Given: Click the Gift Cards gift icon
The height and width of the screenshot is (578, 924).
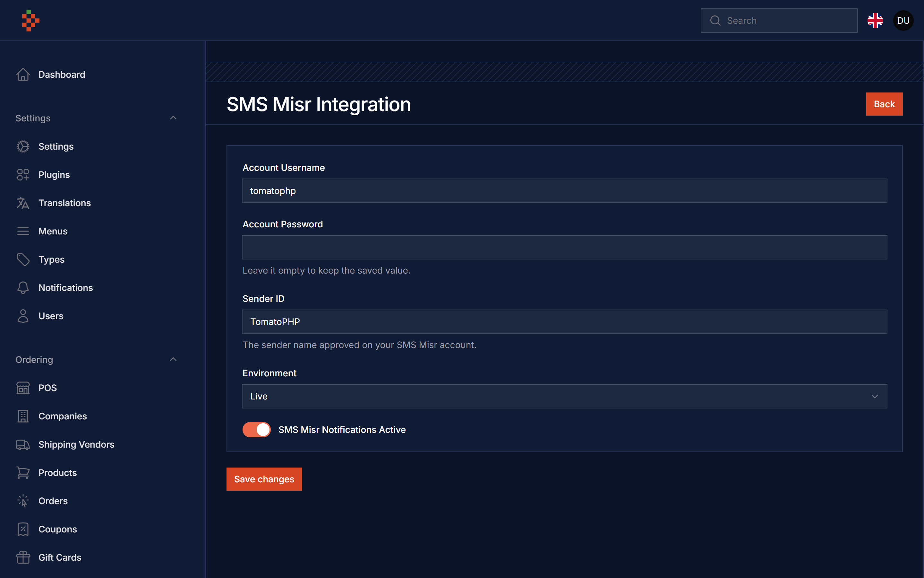Looking at the screenshot, I should [23, 558].
